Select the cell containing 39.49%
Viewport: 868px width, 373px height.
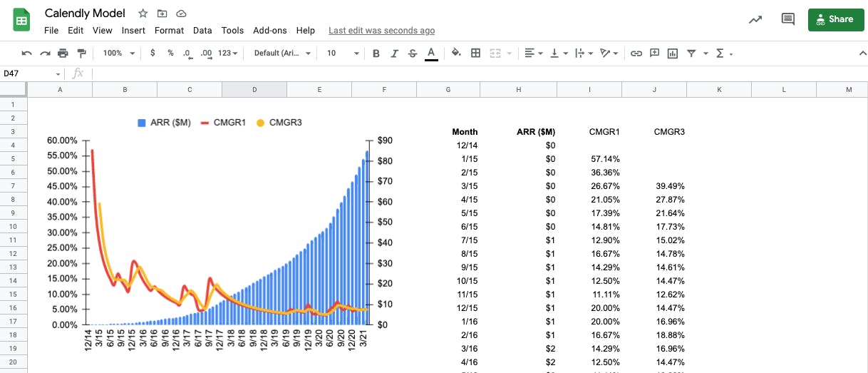click(654, 185)
